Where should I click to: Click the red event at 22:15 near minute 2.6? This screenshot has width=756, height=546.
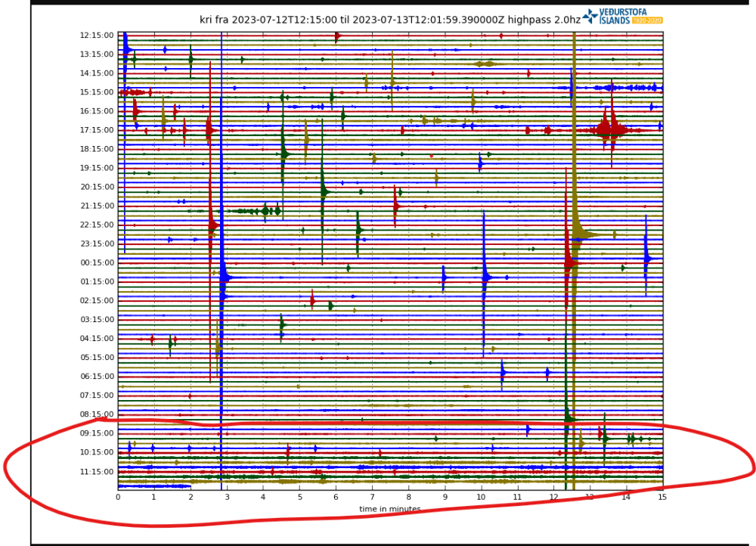[212, 225]
